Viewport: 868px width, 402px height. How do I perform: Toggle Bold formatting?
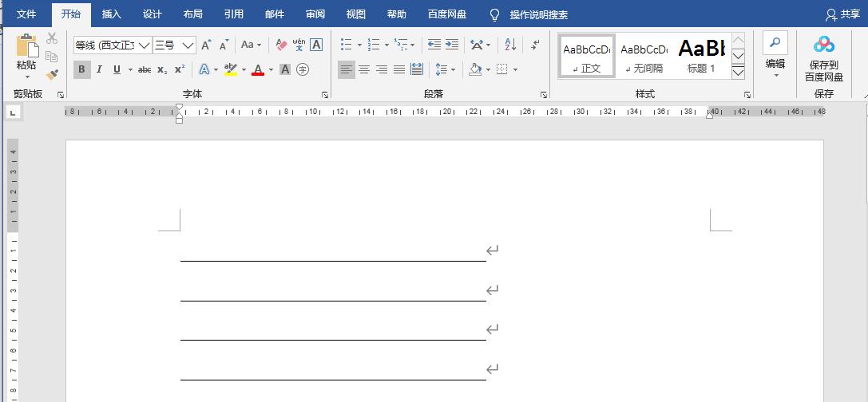(x=82, y=69)
